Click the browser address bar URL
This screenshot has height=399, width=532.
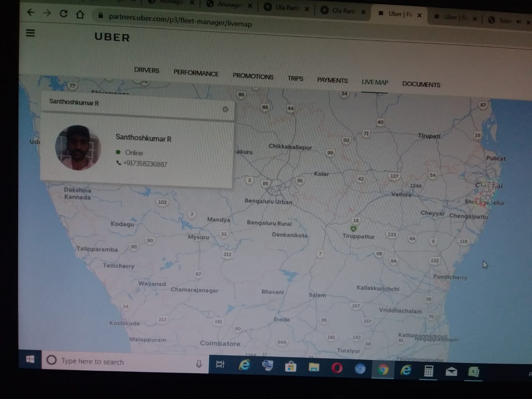(180, 20)
